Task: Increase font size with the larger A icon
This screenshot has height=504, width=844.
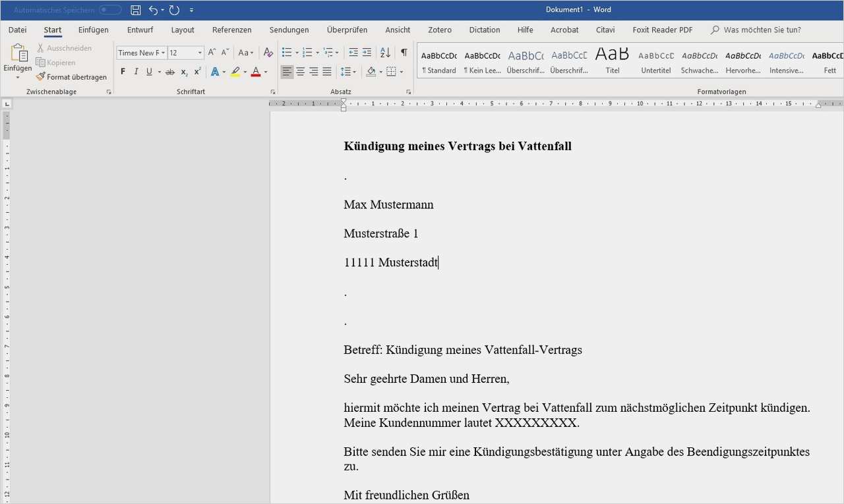Action: (x=212, y=53)
